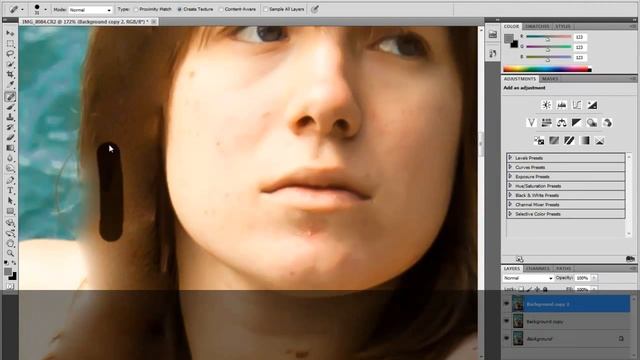Open the Color panel options menu
The image size is (640, 360).
click(x=632, y=26)
